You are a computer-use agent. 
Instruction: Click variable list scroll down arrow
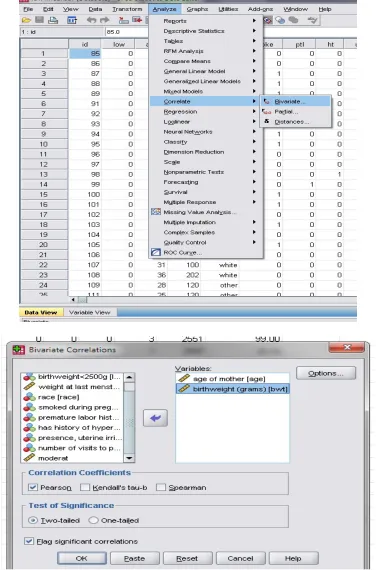pyautogui.click(x=129, y=458)
